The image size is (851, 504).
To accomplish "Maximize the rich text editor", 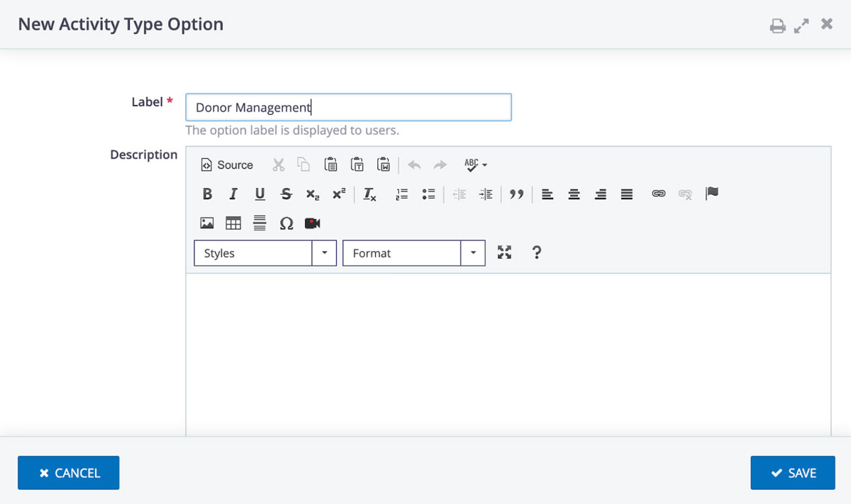I will tap(504, 252).
